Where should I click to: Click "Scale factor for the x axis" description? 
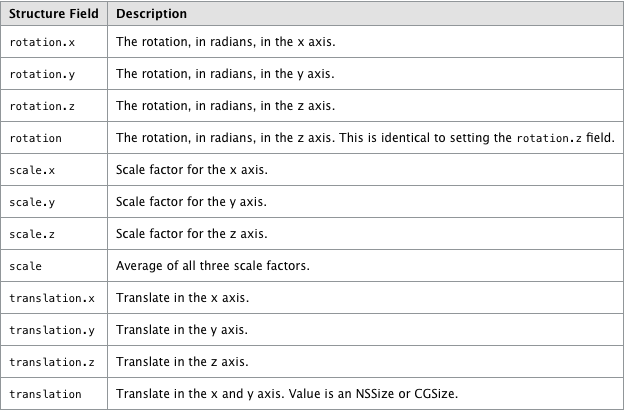click(191, 170)
